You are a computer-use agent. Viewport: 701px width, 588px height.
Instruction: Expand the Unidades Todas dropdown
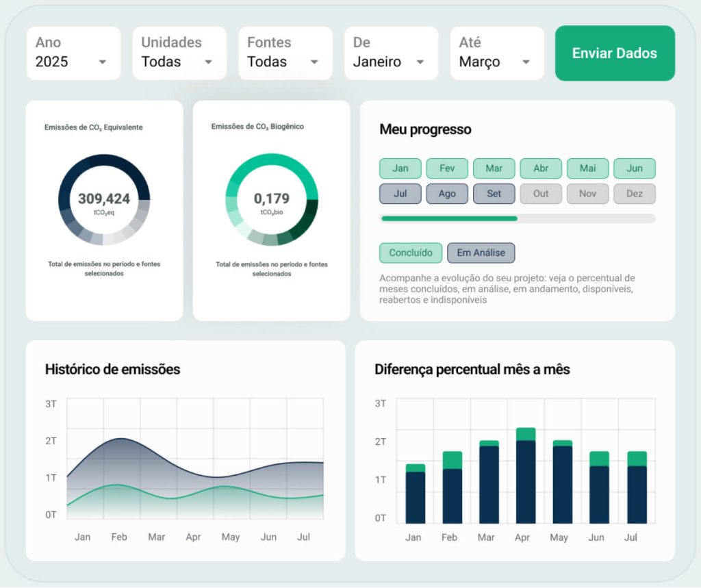179,53
